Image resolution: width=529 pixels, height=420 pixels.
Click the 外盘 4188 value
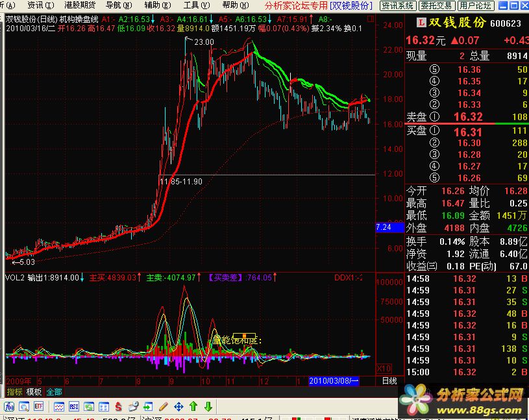pos(454,228)
